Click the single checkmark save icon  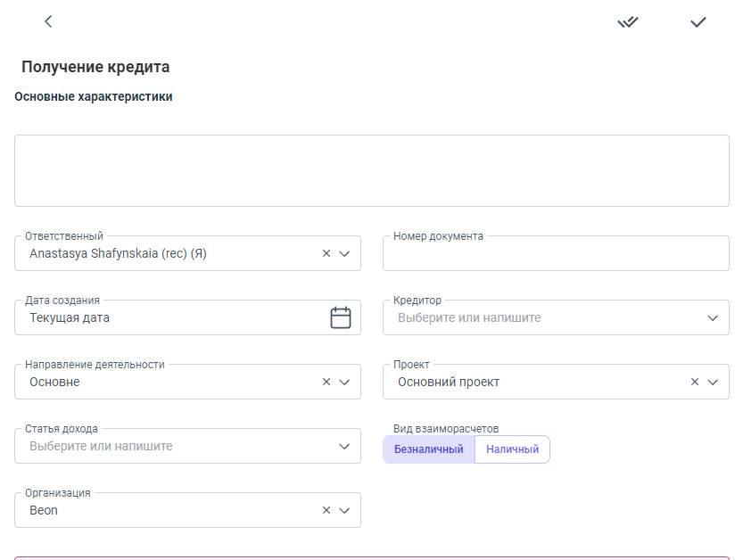(x=698, y=22)
